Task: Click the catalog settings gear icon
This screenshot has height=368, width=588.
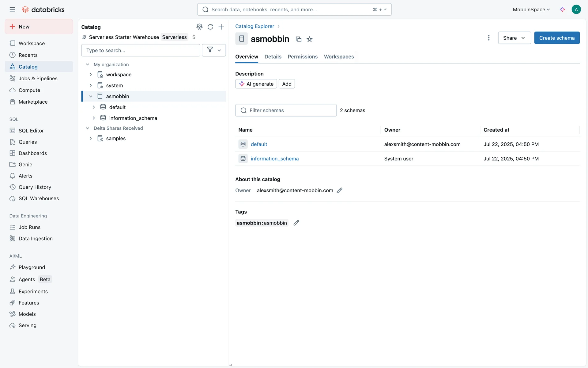Action: pos(199,27)
